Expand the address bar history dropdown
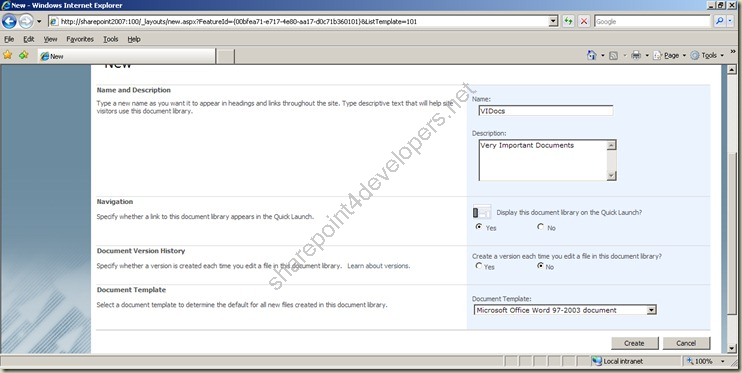Image resolution: width=742 pixels, height=373 pixels. pyautogui.click(x=553, y=21)
